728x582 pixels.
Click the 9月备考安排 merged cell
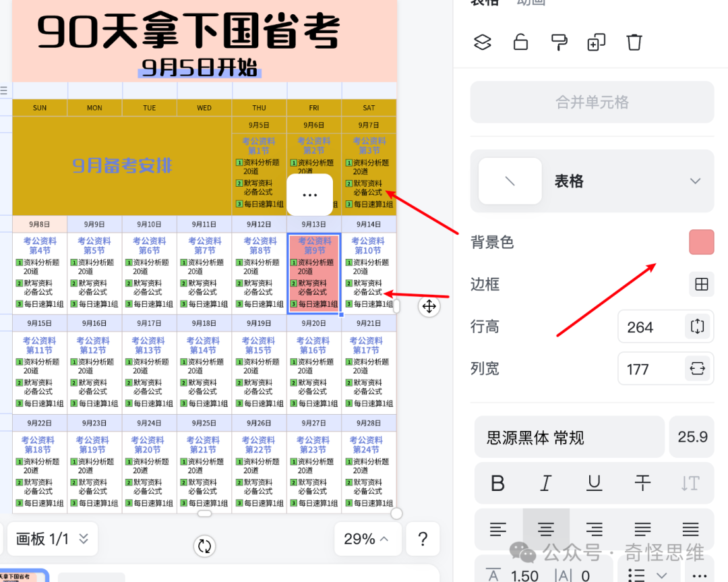[122, 166]
